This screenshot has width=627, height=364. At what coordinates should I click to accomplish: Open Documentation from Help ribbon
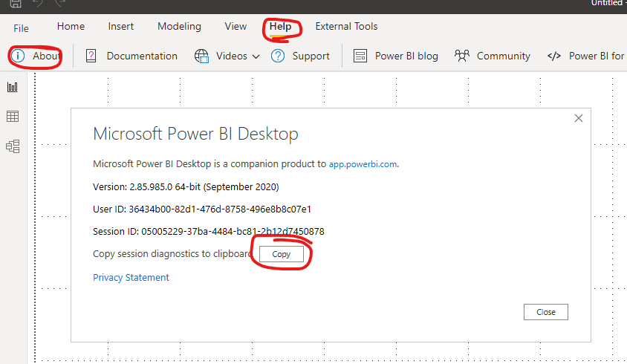(131, 56)
